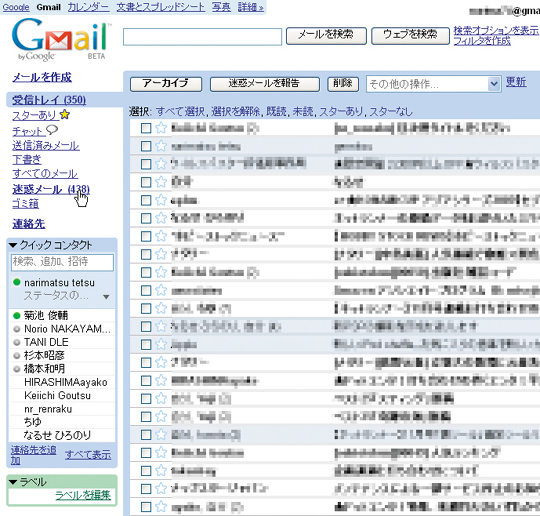Tick checkbox of the third message
Viewport: 540px width, 516px height.
point(146,164)
